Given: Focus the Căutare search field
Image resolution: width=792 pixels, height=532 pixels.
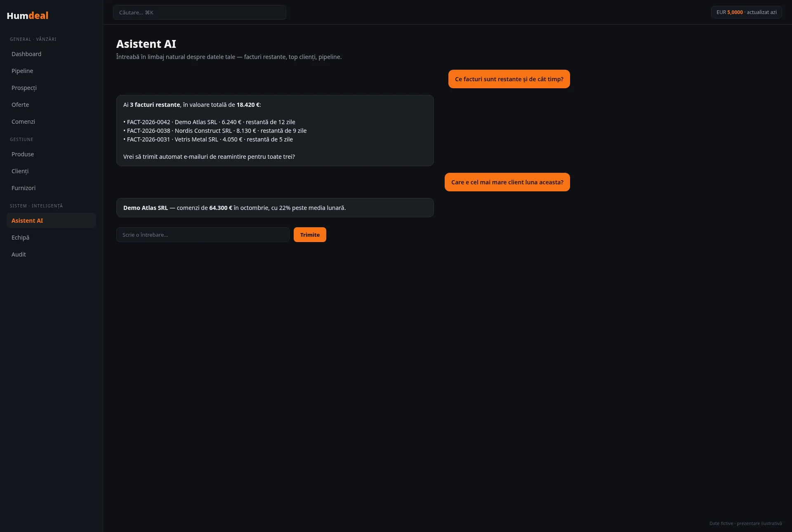Looking at the screenshot, I should 200,12.
